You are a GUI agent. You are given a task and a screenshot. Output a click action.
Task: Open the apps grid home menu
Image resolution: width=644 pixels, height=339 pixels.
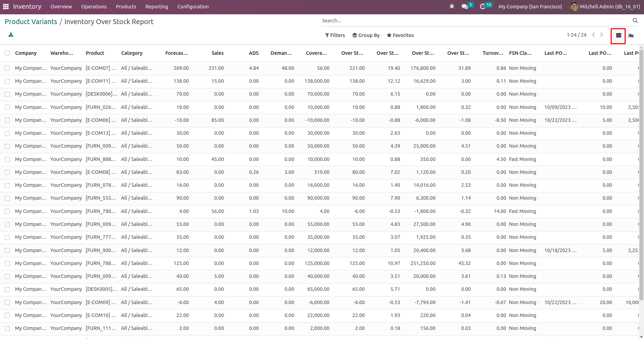pyautogui.click(x=6, y=7)
